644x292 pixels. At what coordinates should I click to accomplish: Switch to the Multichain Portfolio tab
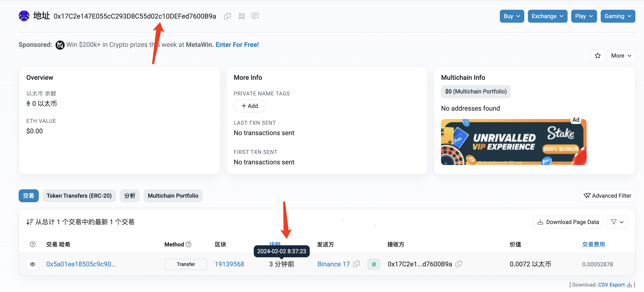(x=173, y=195)
